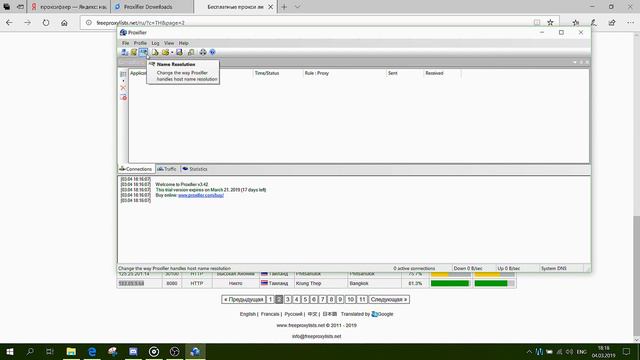The width and height of the screenshot is (640, 360).
Task: Switch to the Traffic tab
Action: coord(167,169)
